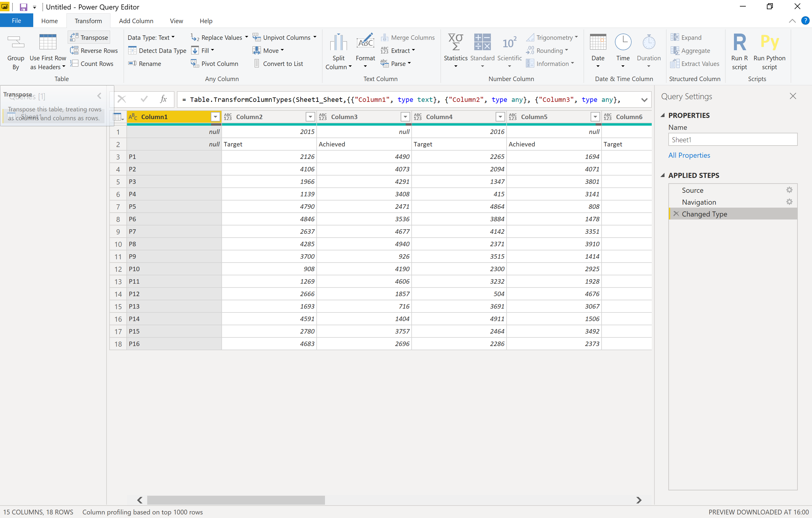Click the Reverse Rows icon
This screenshot has width=812, height=518.
pyautogui.click(x=74, y=50)
